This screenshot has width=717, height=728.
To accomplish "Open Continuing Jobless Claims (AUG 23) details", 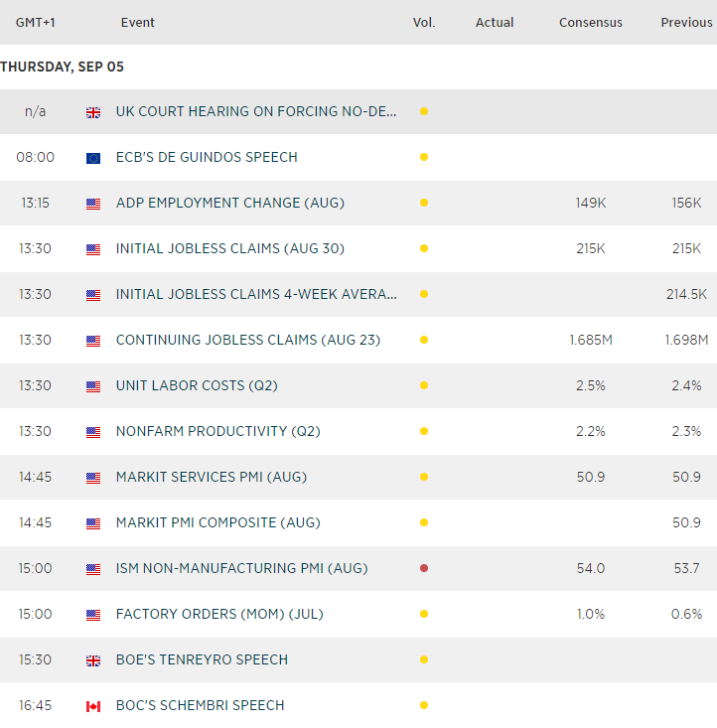I will pyautogui.click(x=247, y=340).
